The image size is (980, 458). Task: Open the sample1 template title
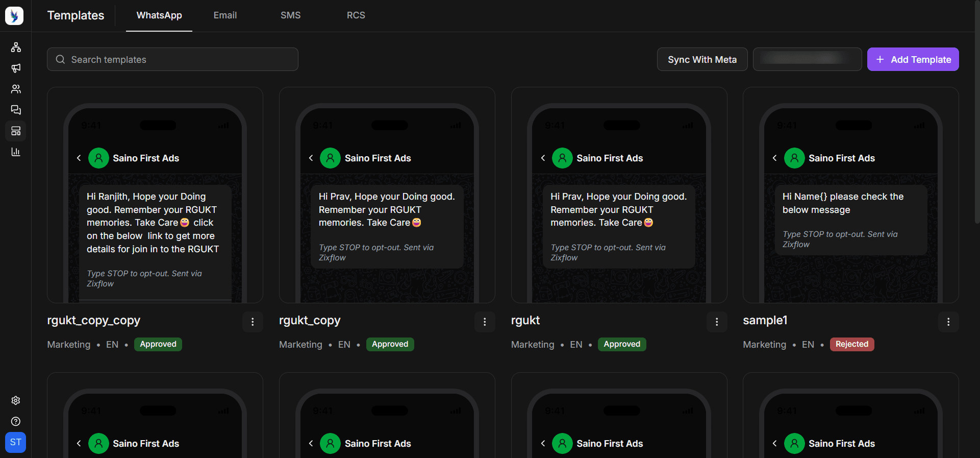pos(765,321)
